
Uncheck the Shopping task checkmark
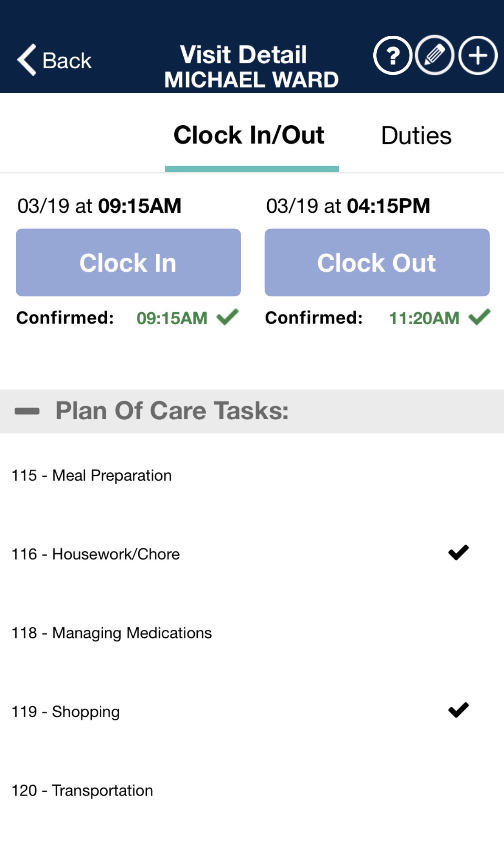458,710
